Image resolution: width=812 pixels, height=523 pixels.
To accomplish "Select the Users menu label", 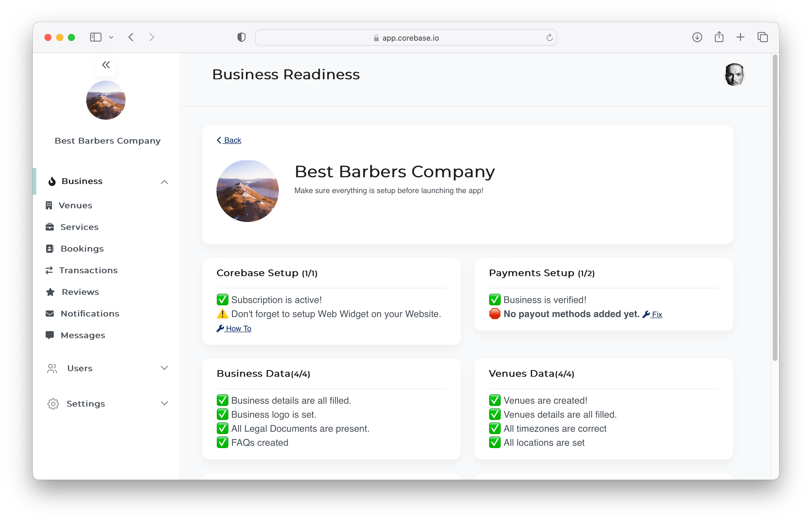I will coord(80,369).
